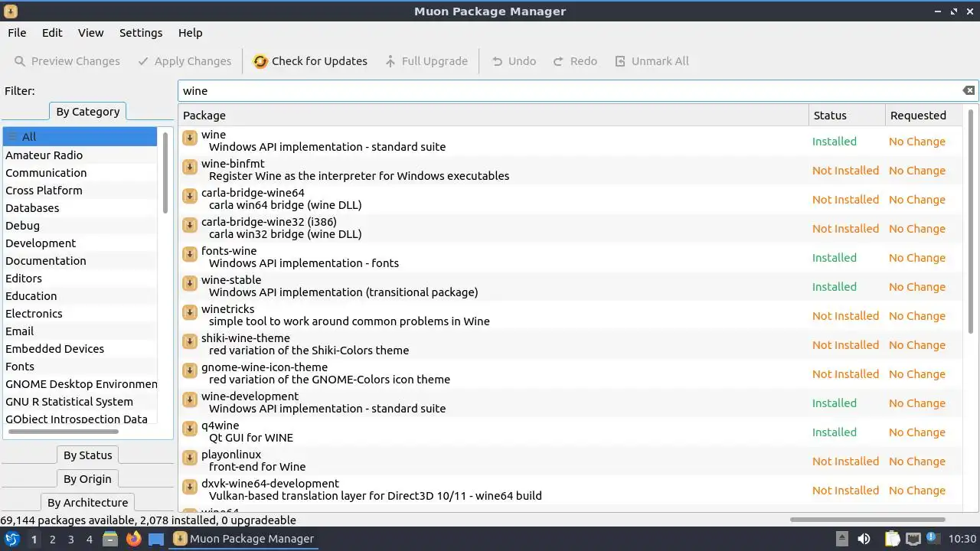Select the Fonts category
The width and height of the screenshot is (980, 551).
point(80,367)
